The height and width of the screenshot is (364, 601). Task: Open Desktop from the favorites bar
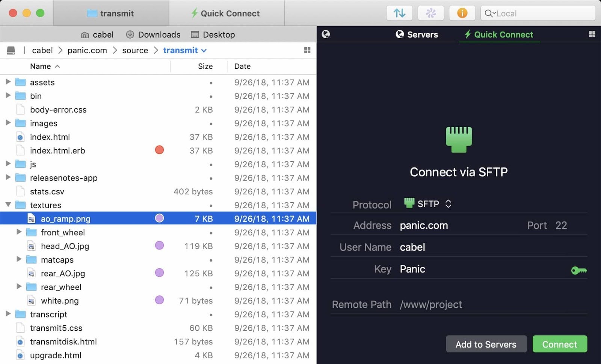pyautogui.click(x=213, y=34)
